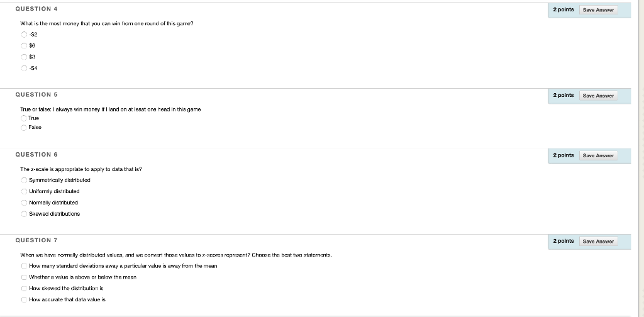Pick Skewed distributions option
This screenshot has width=644, height=317.
tap(24, 214)
